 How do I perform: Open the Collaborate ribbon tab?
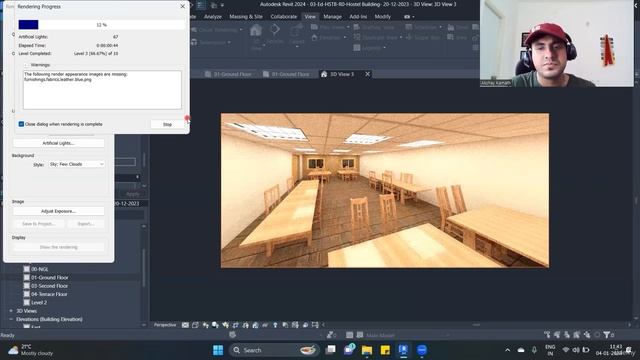(284, 17)
